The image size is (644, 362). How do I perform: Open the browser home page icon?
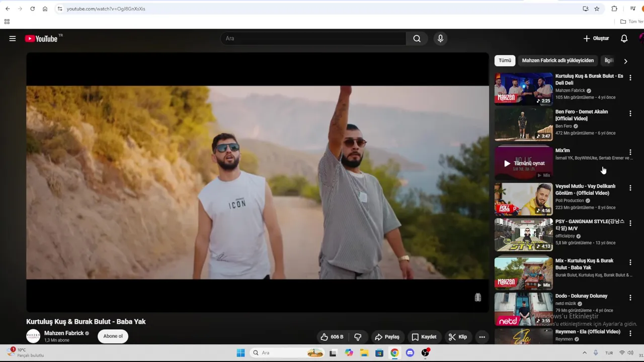pyautogui.click(x=45, y=9)
